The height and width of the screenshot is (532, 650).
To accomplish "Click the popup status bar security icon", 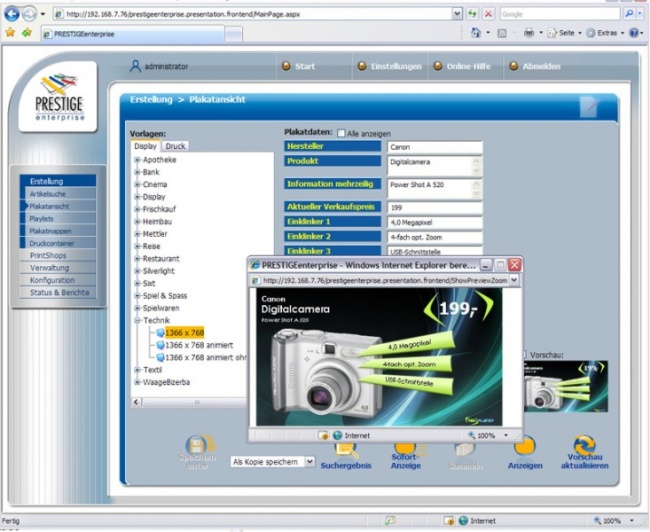I will (x=323, y=435).
